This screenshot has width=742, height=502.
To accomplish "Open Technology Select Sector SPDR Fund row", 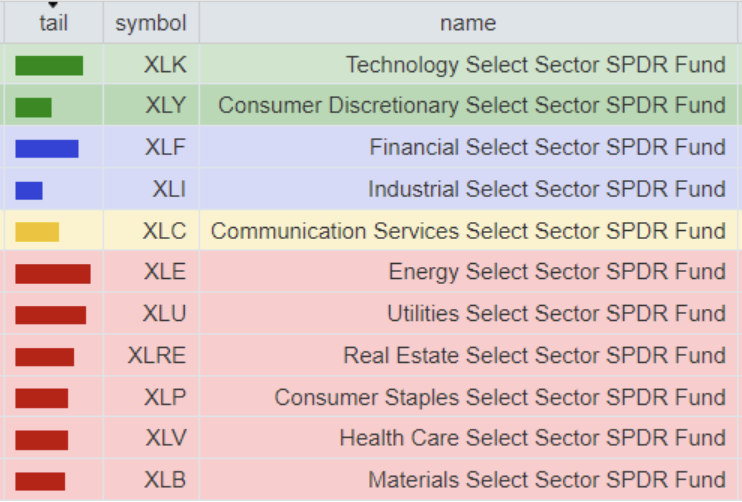I will click(x=535, y=66).
